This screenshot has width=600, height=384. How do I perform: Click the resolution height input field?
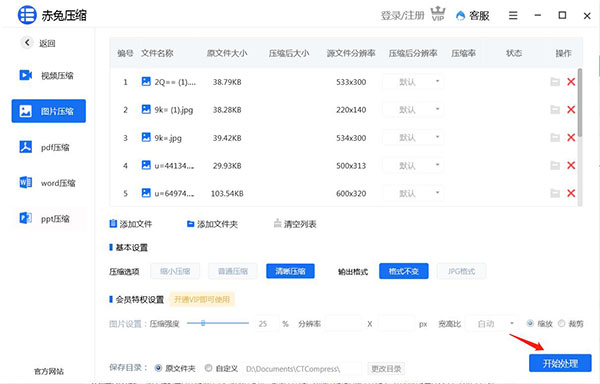[x=396, y=324]
